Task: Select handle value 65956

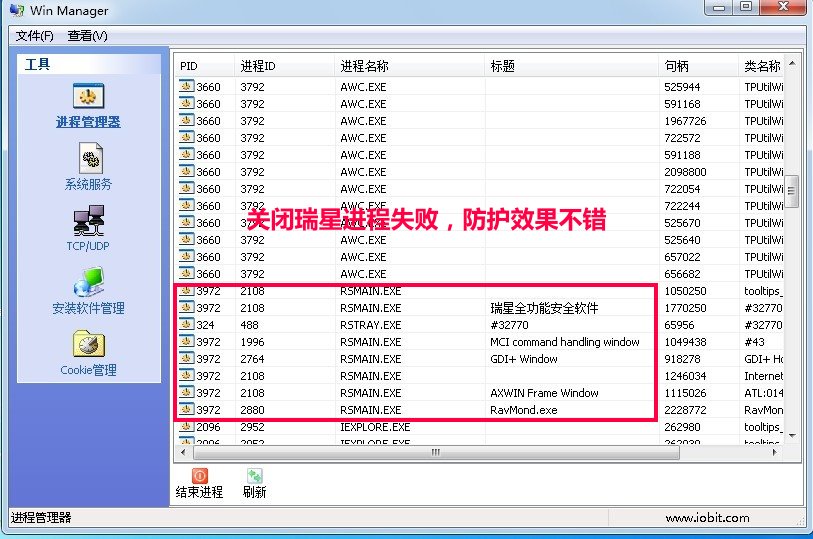Action: point(679,325)
